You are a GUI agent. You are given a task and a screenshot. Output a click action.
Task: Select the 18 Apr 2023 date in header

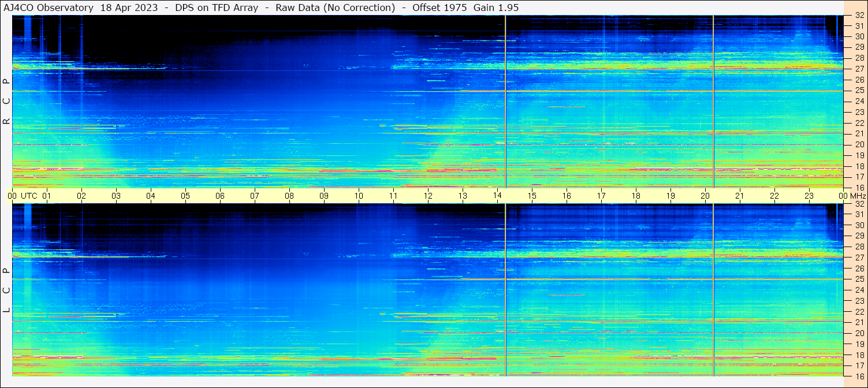click(129, 8)
